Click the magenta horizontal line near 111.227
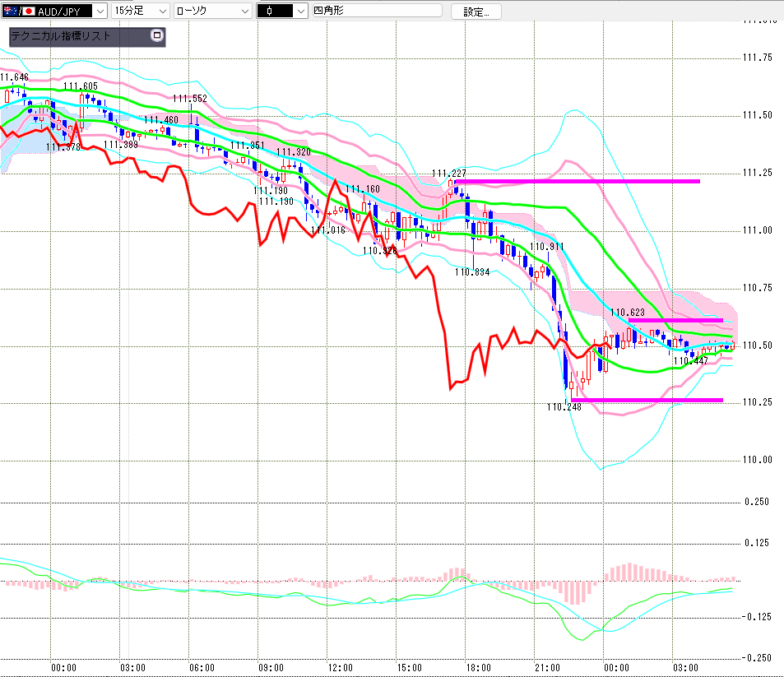The image size is (784, 677). tap(577, 181)
